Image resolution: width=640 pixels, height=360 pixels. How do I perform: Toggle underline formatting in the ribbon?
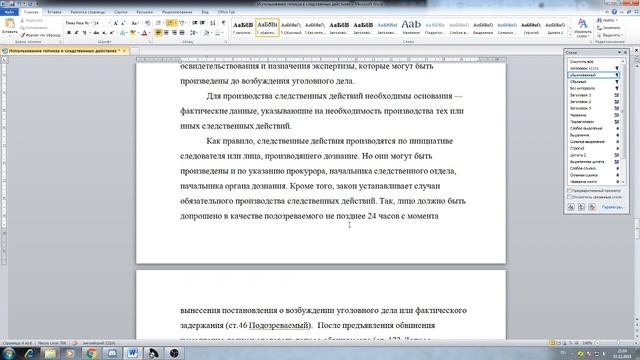coord(84,33)
